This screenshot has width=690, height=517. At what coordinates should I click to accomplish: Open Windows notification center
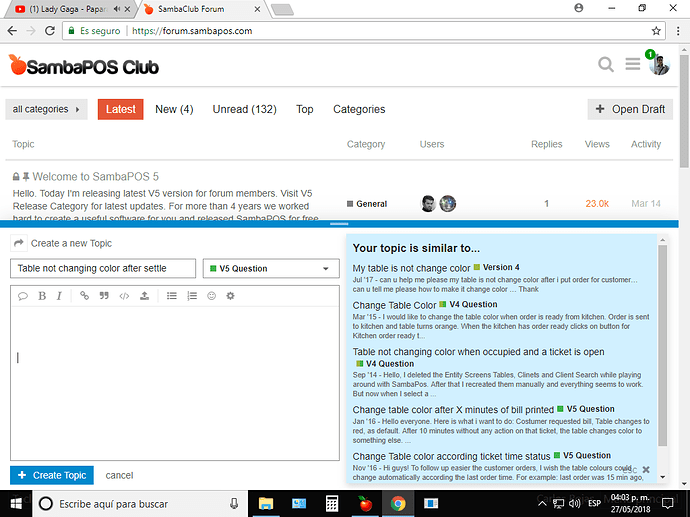tap(668, 503)
